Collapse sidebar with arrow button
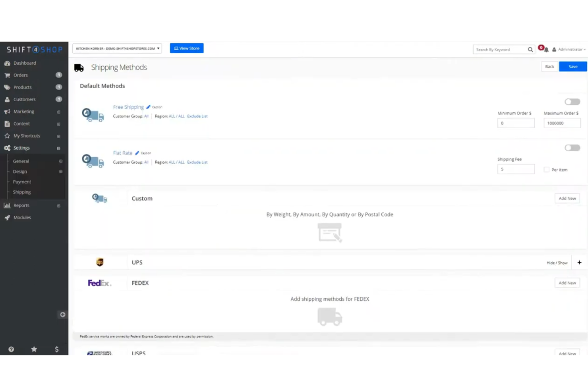This screenshot has width=588, height=392. coord(62,315)
